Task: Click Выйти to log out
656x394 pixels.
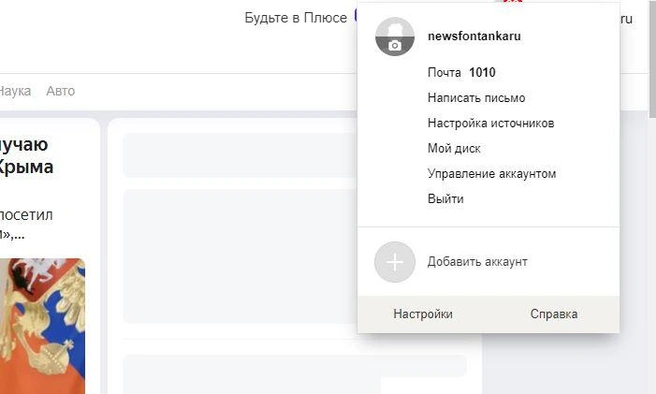Action: tap(445, 199)
